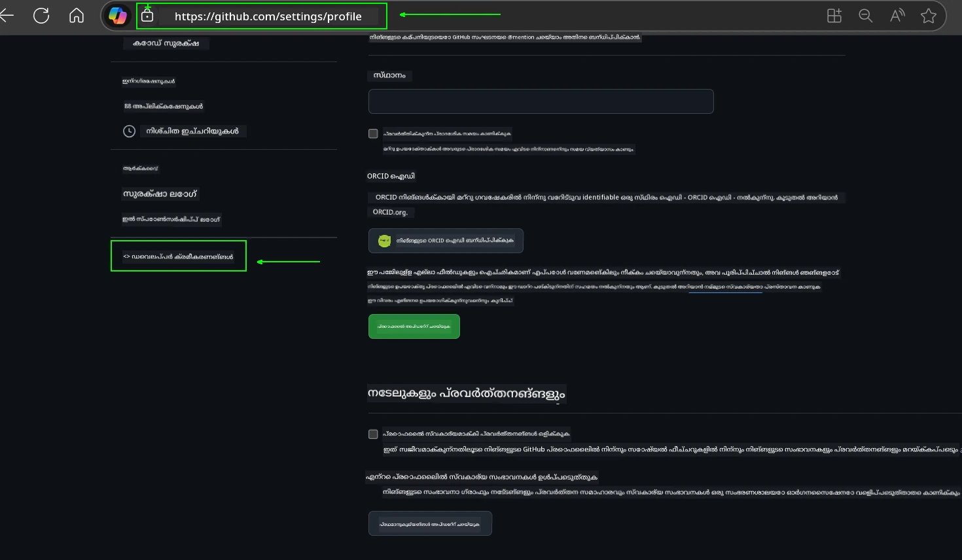The height and width of the screenshot is (560, 962).
Task: Click the green update profile button
Action: (x=414, y=326)
